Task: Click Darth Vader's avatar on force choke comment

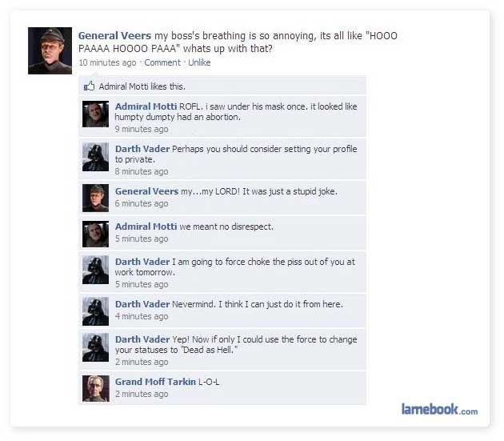Action: (x=95, y=270)
